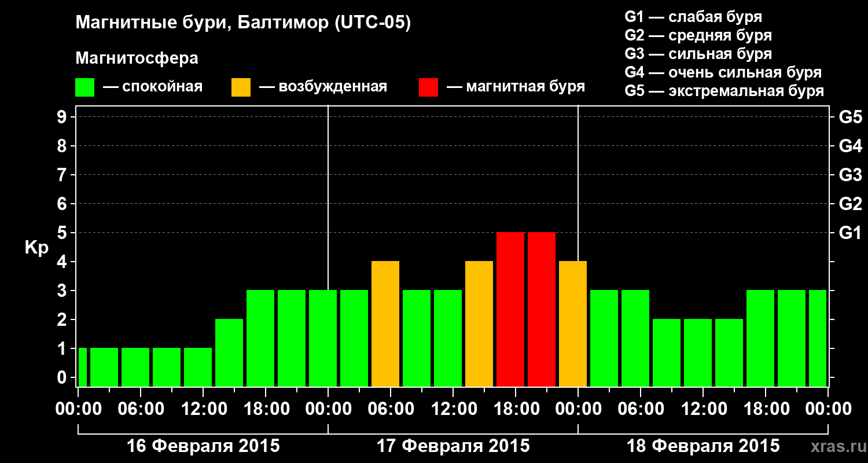Screen dimensions: 868x463
Task: Click the 12:00 time label under 16 February
Action: click(203, 409)
